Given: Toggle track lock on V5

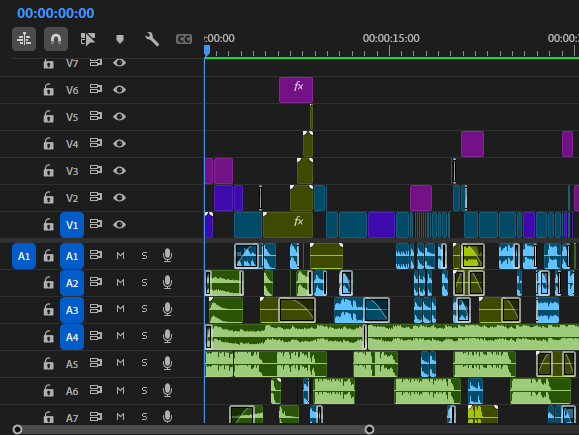Looking at the screenshot, I should [x=48, y=117].
